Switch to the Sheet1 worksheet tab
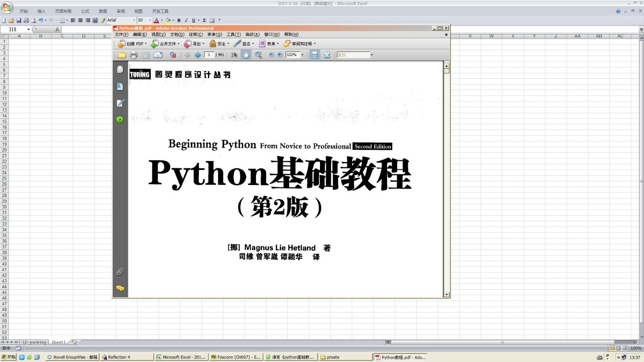 [58, 342]
